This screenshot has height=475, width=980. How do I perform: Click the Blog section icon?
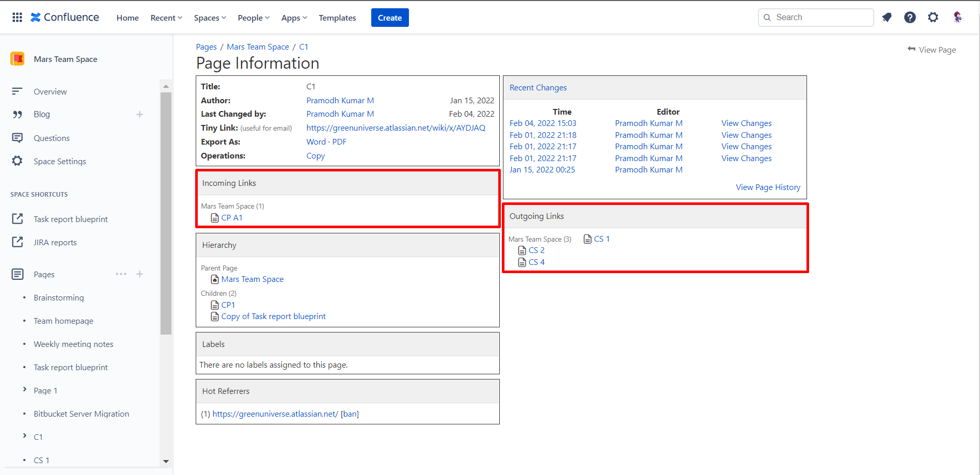(x=18, y=114)
